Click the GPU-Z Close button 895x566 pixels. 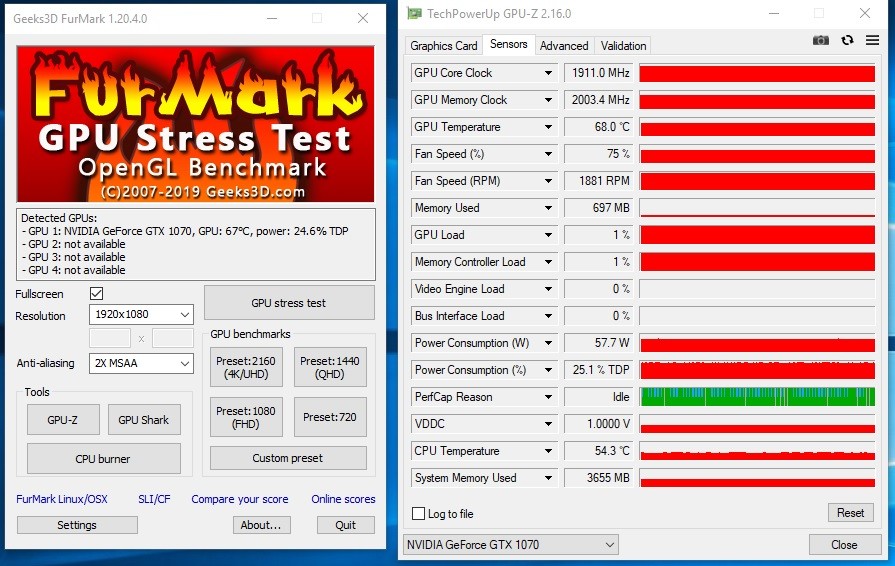tap(844, 545)
